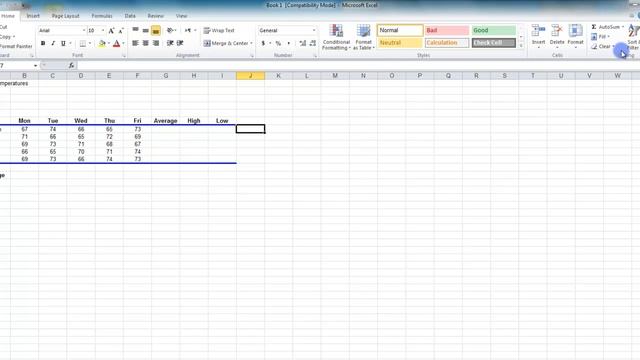Select column J header
640x360 pixels.
[x=251, y=76]
